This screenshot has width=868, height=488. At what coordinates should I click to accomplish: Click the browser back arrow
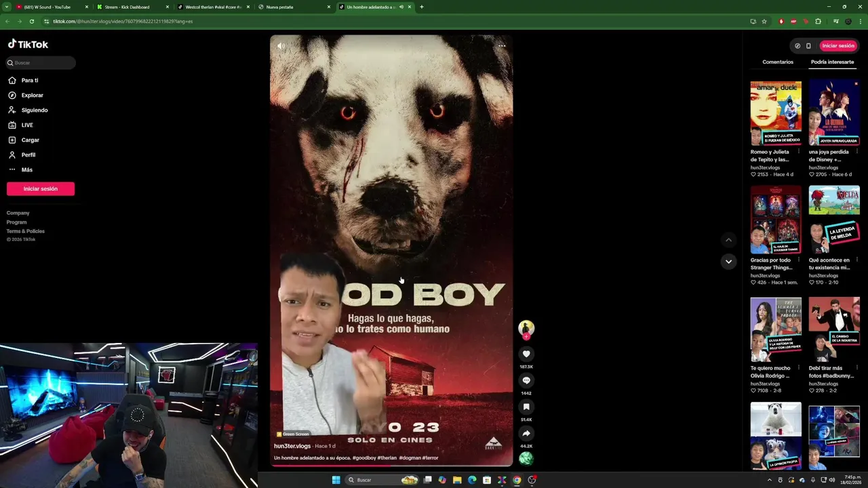7,21
